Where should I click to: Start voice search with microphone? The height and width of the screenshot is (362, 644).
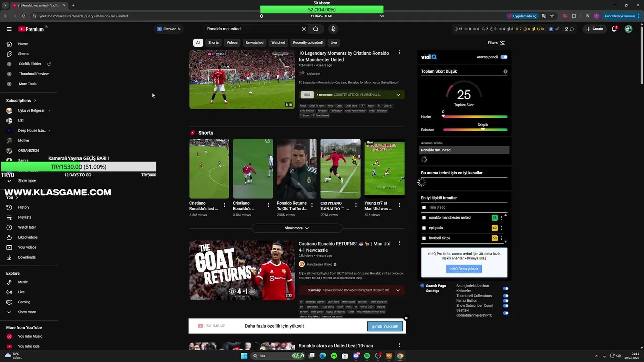[333, 29]
